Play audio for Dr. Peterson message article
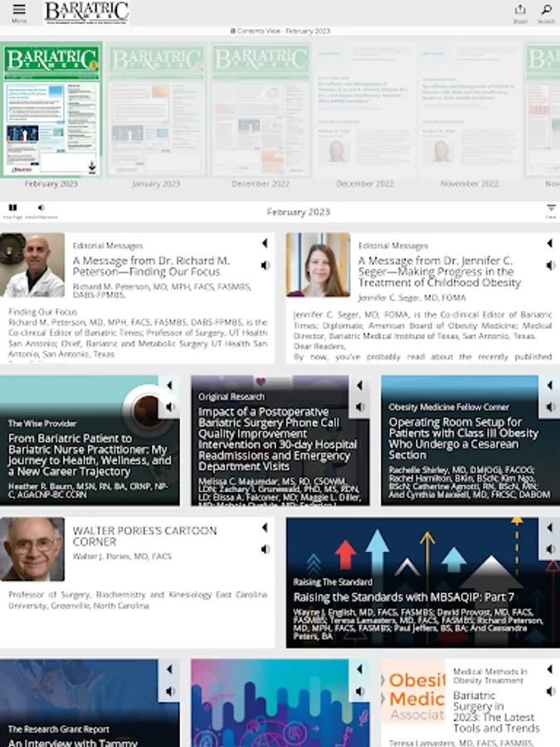This screenshot has height=747, width=560. pos(265,266)
